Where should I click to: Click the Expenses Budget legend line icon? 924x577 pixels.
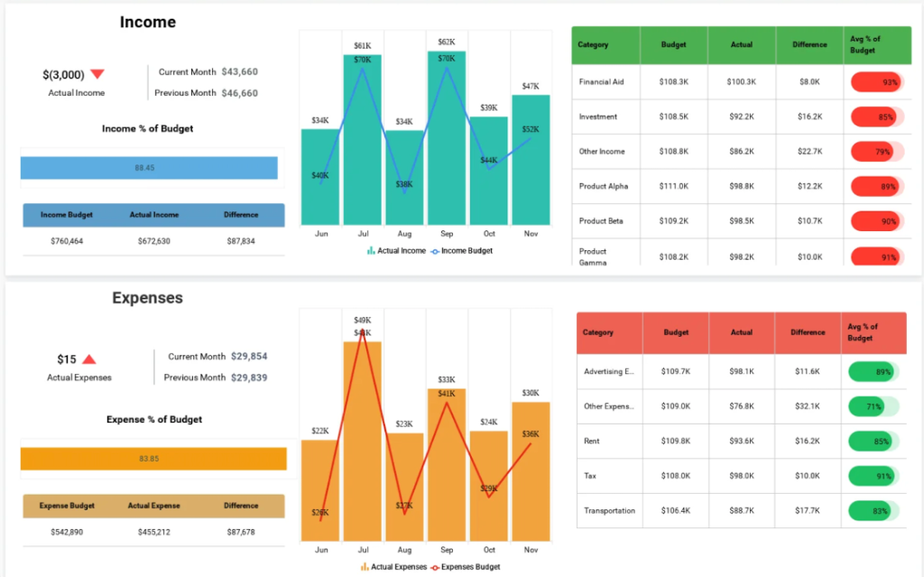click(435, 568)
